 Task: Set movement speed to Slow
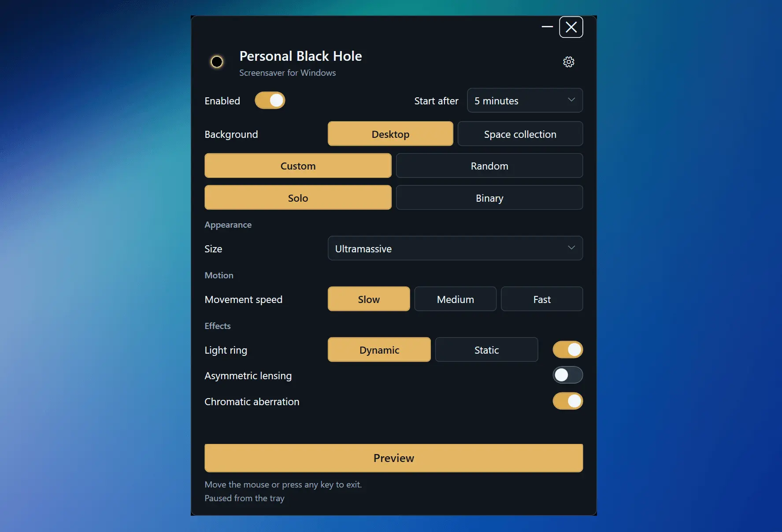pos(369,299)
